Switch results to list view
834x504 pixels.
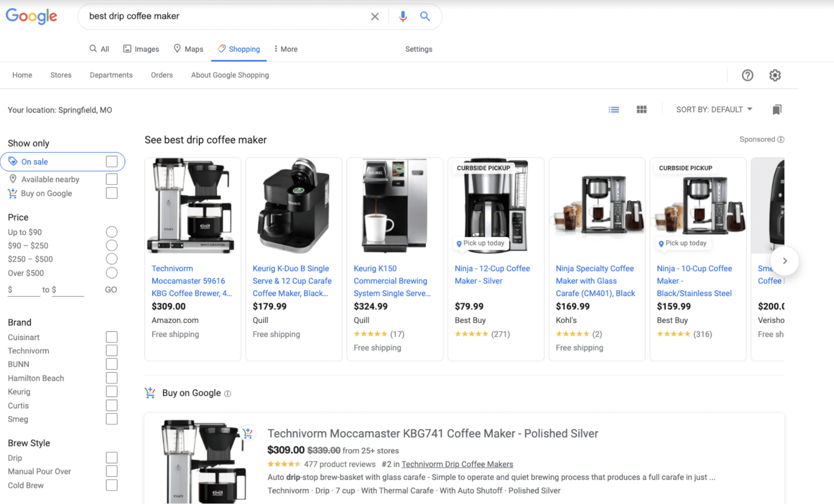coord(613,109)
